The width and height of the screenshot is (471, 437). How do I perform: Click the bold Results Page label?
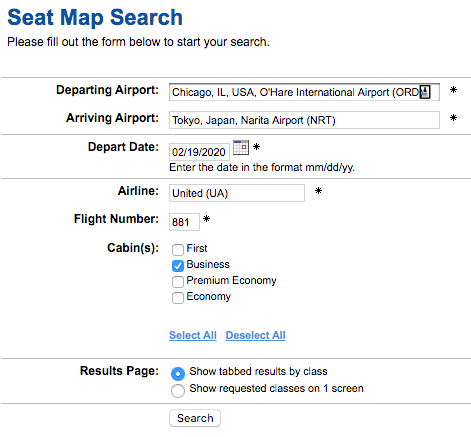coord(119,371)
